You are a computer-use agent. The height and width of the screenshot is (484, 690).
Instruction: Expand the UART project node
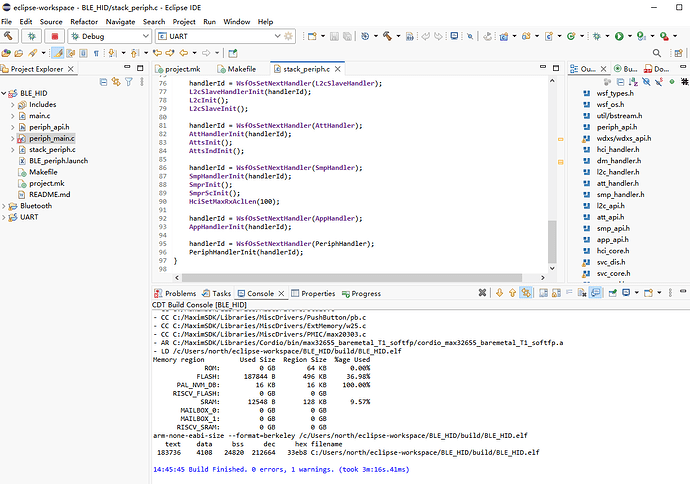click(x=4, y=217)
